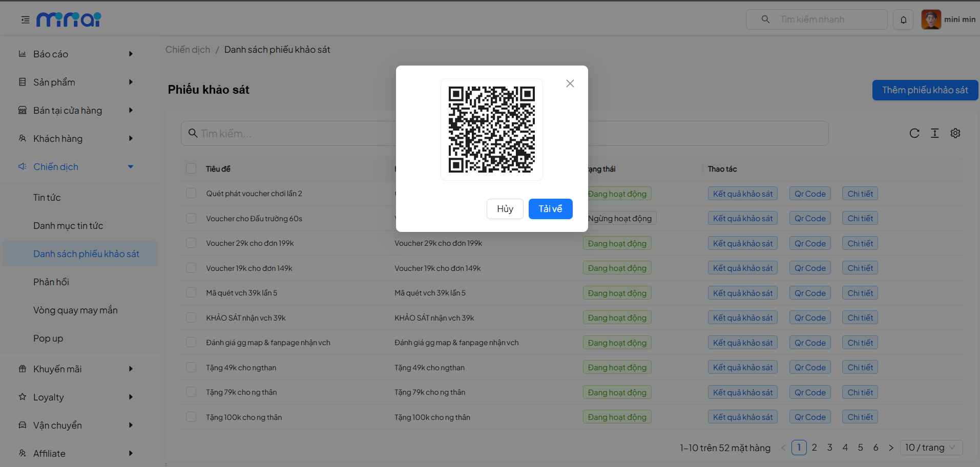The height and width of the screenshot is (467, 980).
Task: Expand the Báo cáo sidebar menu
Action: click(77, 54)
